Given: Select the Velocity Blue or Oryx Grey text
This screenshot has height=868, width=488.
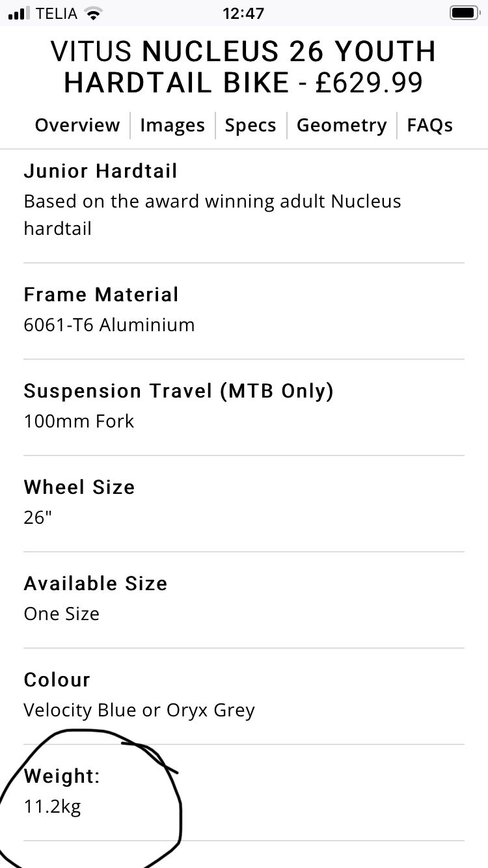Looking at the screenshot, I should click(139, 710).
